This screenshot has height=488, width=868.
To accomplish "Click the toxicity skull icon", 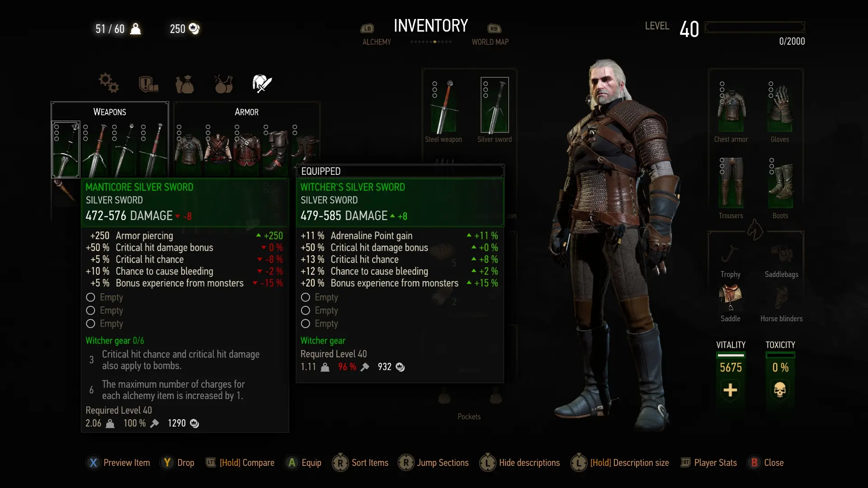I will click(x=780, y=390).
